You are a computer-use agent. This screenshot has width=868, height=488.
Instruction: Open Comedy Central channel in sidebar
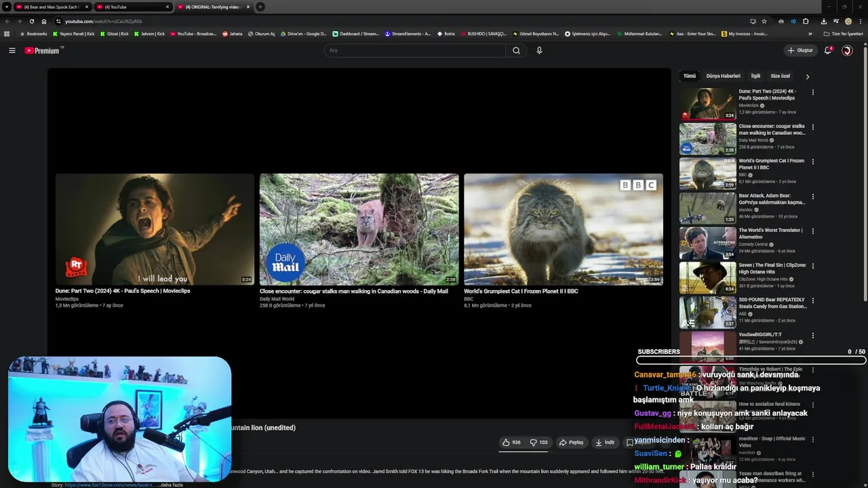coord(753,244)
